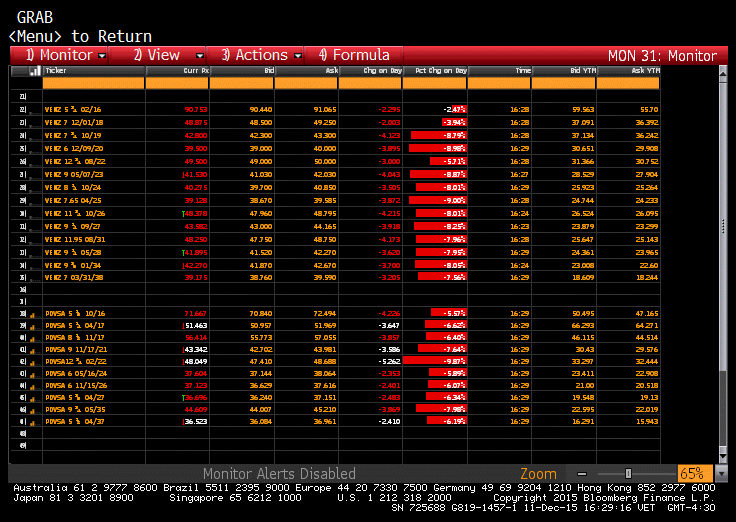This screenshot has width=736, height=522.
Task: Sort by the Bid column header
Action: coord(242,71)
